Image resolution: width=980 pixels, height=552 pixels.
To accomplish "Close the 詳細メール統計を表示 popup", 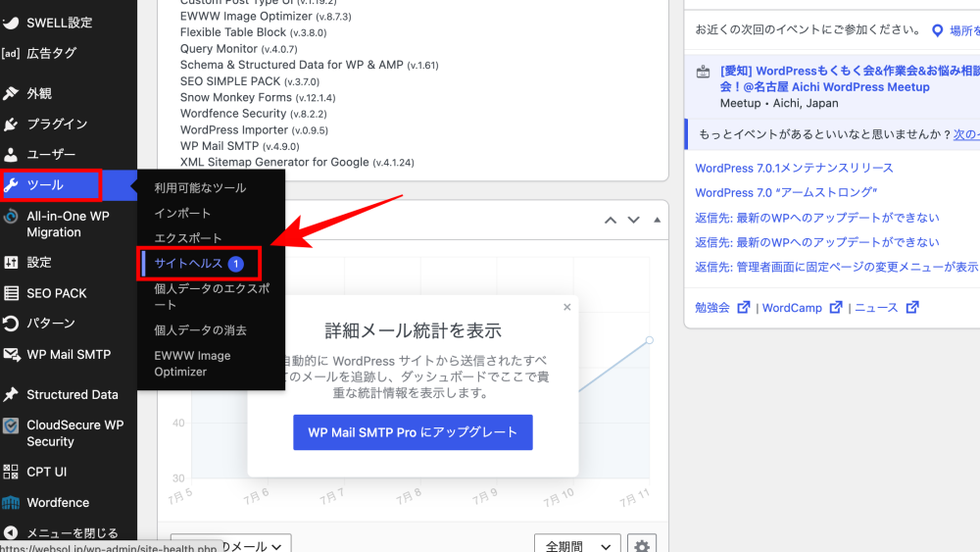I will pos(566,307).
